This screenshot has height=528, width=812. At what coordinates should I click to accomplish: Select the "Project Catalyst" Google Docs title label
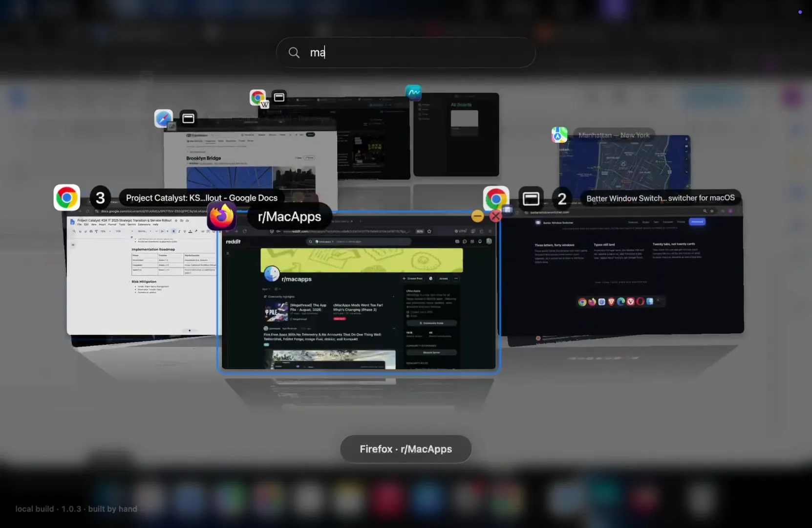click(202, 198)
